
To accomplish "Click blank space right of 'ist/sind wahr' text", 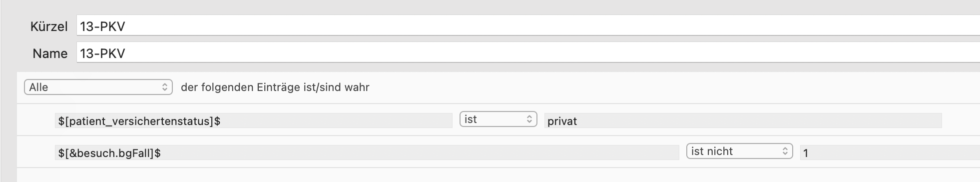I will [x=674, y=87].
